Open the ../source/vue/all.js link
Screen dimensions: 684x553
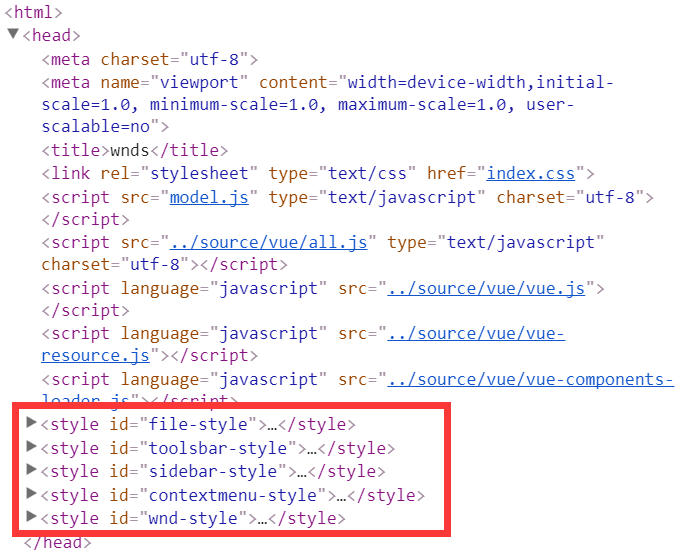[268, 242]
